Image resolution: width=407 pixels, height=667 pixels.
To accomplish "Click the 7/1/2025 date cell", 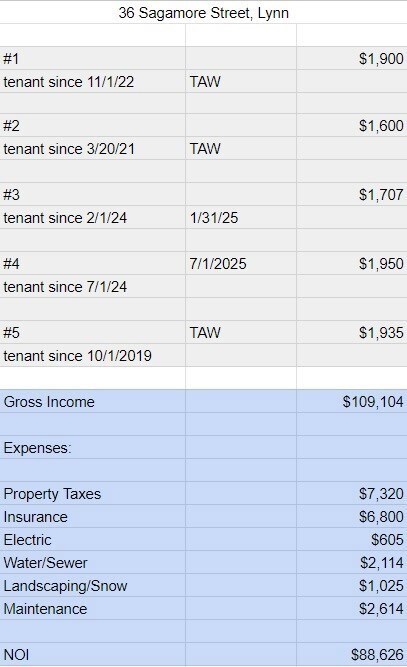I will [x=241, y=263].
